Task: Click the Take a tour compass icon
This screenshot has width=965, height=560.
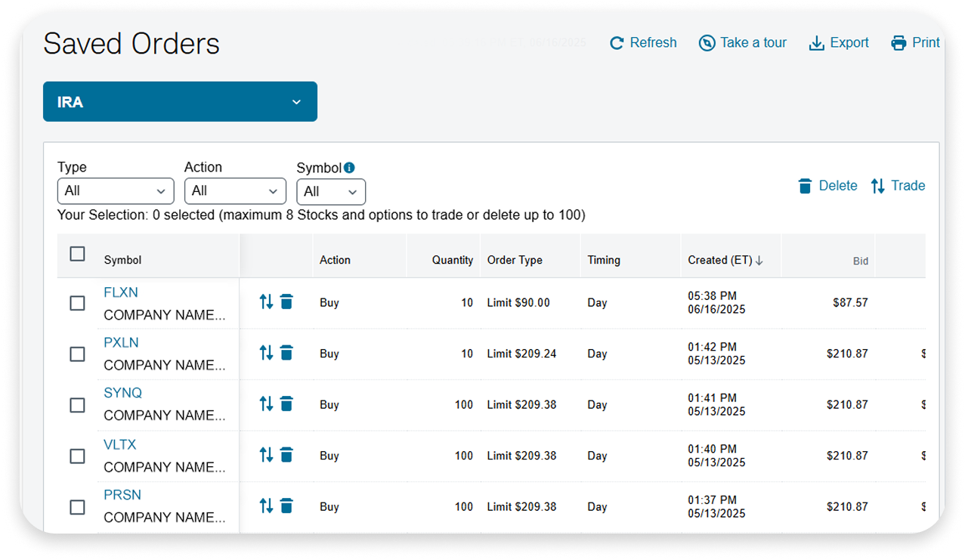Action: 707,43
